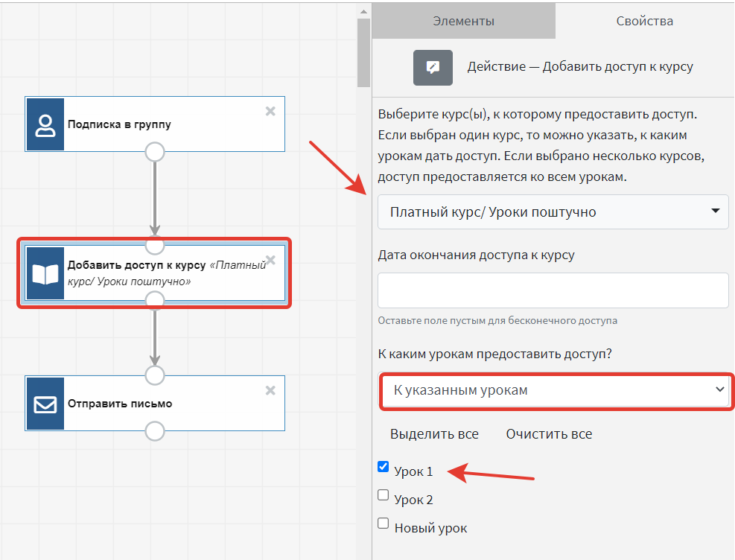Tick the Новый урок checkbox
Image resolution: width=735 pixels, height=560 pixels.
384,524
